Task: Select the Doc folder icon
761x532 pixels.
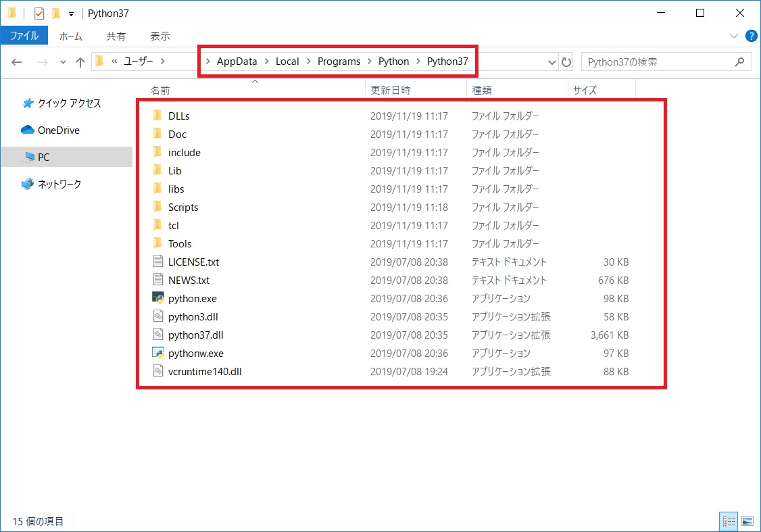Action: 157,134
